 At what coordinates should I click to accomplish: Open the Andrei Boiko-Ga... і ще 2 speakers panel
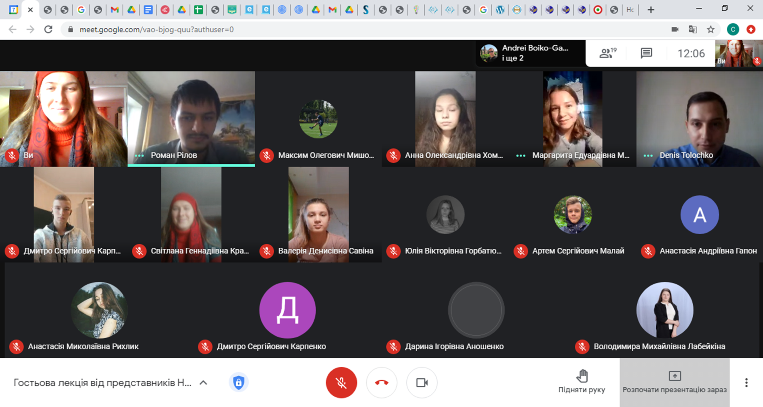tap(530, 53)
